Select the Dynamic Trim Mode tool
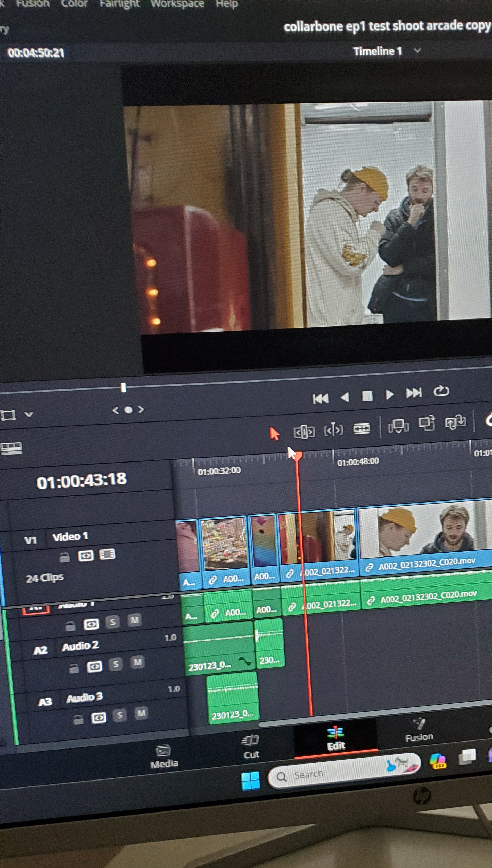This screenshot has width=492, height=868. [333, 430]
